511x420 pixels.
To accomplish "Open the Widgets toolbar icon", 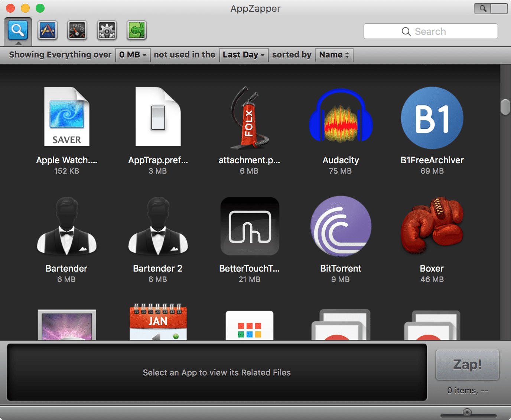I will (77, 30).
